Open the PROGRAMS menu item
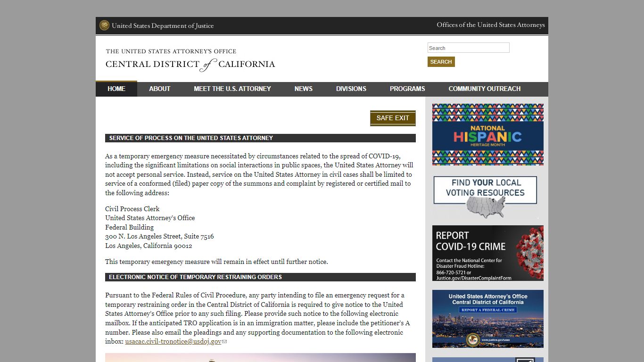The image size is (644, 362). pyautogui.click(x=407, y=89)
